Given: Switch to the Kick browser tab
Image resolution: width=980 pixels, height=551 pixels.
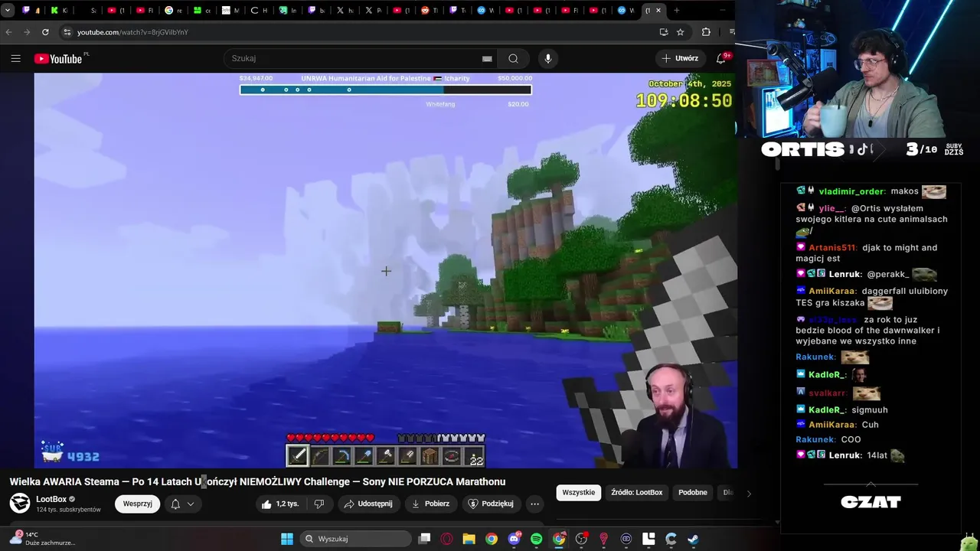Looking at the screenshot, I should click(x=59, y=10).
